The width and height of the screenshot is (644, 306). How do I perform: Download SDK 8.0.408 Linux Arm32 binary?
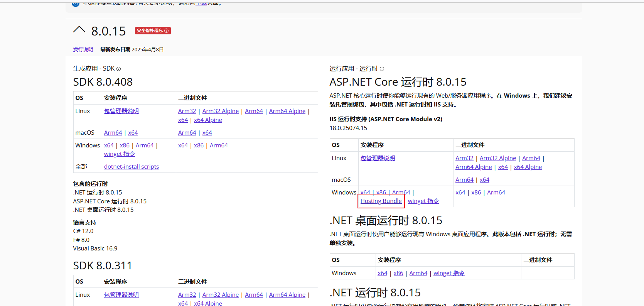tap(187, 111)
